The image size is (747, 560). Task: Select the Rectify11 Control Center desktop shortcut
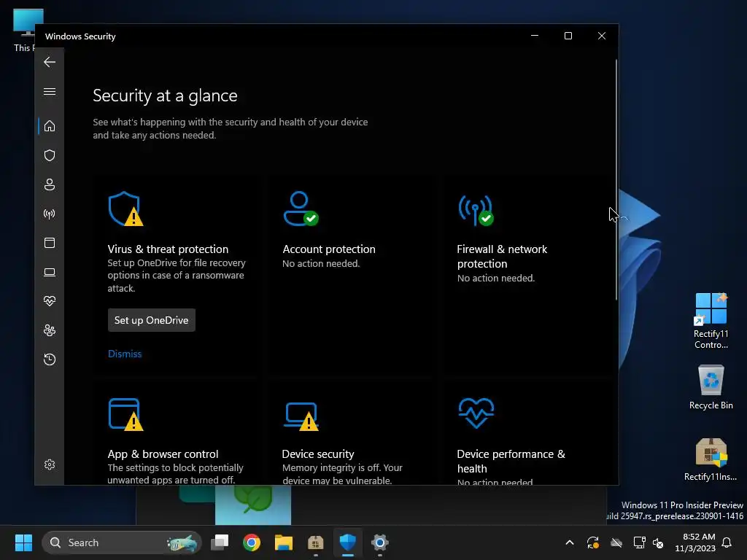711,322
